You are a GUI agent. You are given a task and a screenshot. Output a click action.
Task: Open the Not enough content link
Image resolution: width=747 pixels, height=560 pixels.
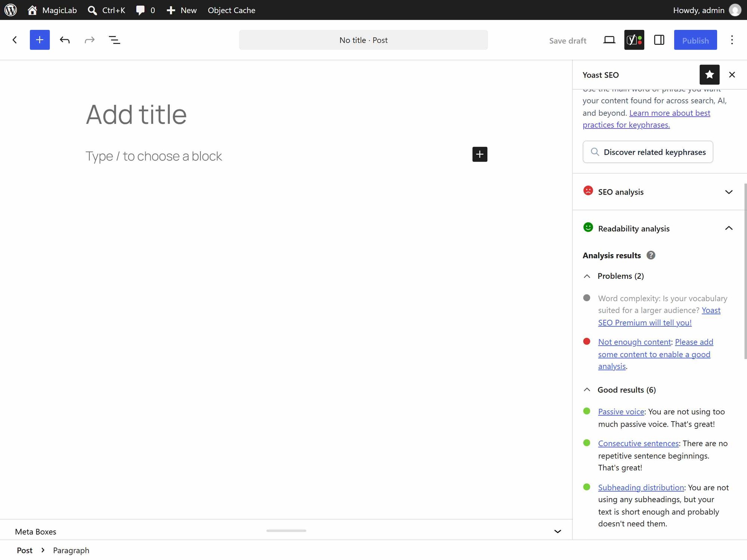pos(634,342)
